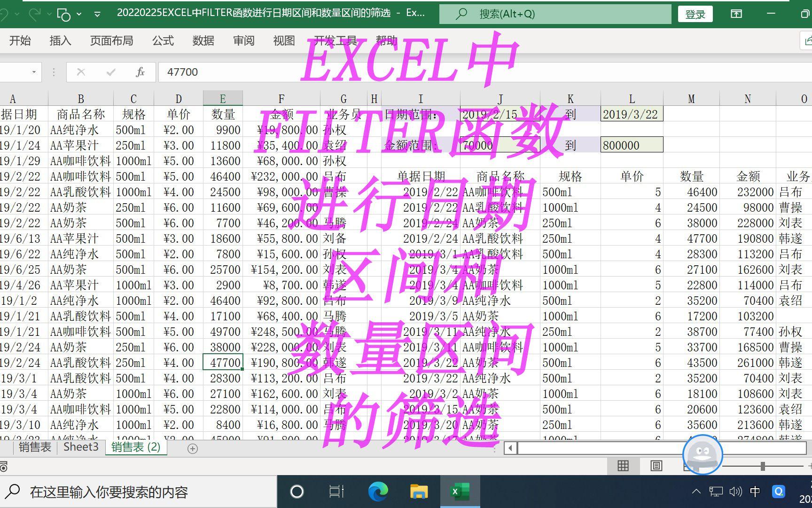Click the 登录 sign-in button

click(x=695, y=14)
